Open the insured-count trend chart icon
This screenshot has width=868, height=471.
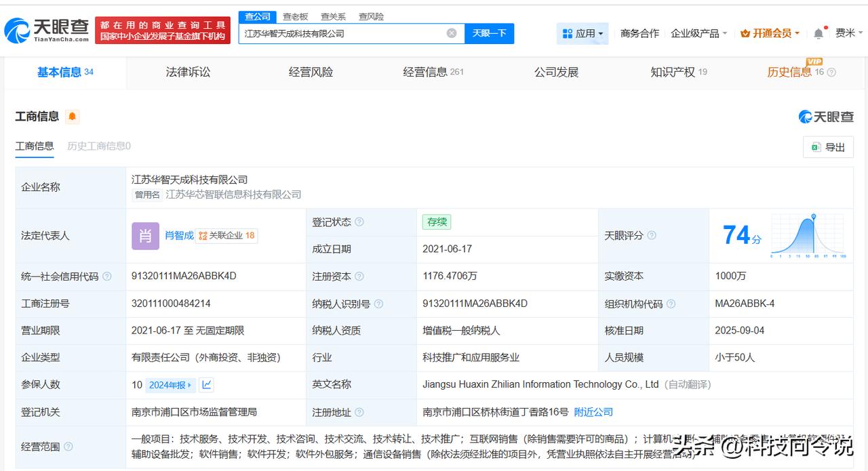(x=207, y=385)
